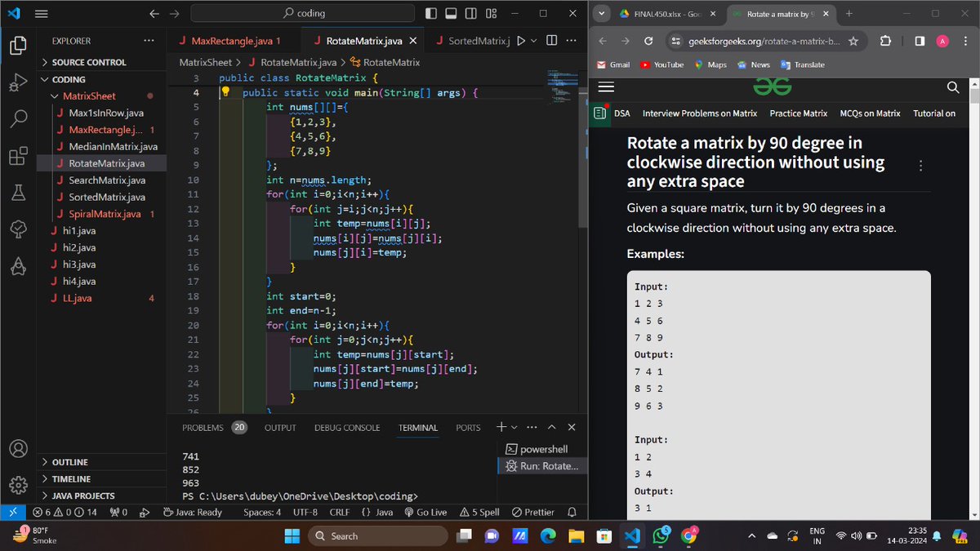Click the VS Code command center search box
The height and width of the screenshot is (551, 980).
[304, 14]
